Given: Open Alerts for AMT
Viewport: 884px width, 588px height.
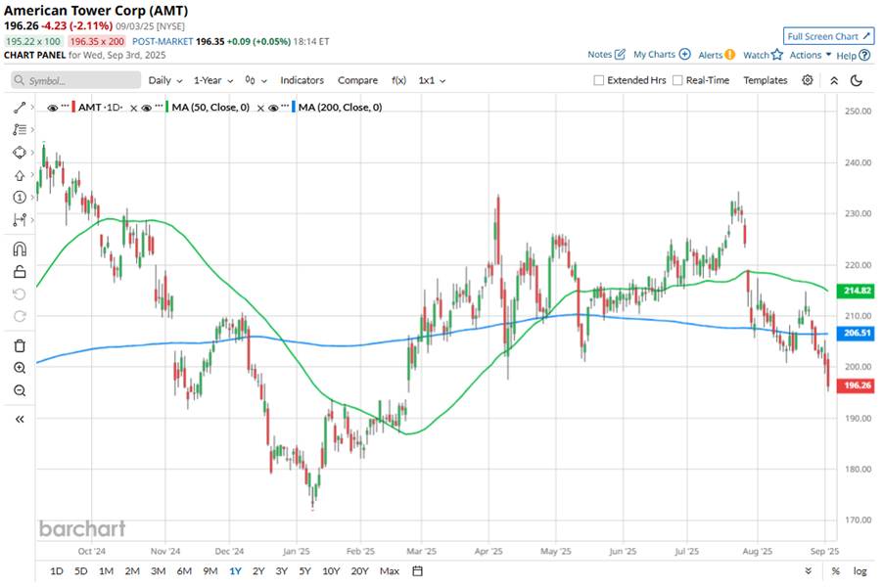Looking at the screenshot, I should (x=717, y=55).
